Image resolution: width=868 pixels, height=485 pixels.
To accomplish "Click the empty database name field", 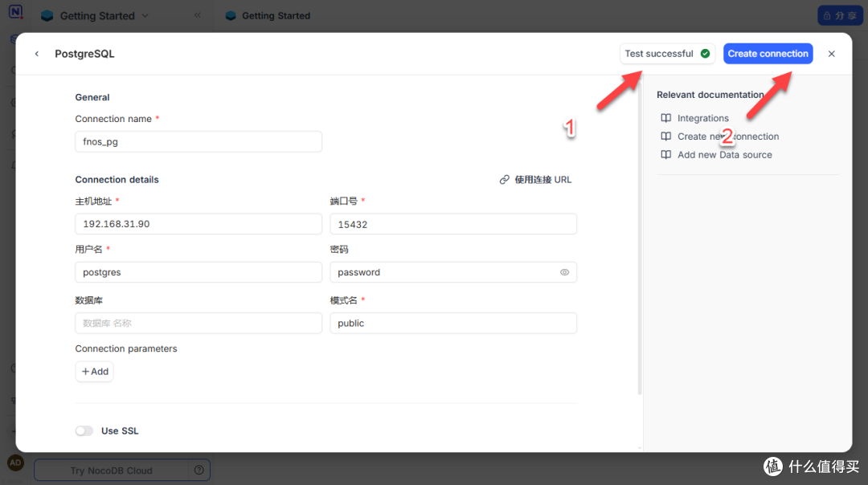I will [199, 323].
